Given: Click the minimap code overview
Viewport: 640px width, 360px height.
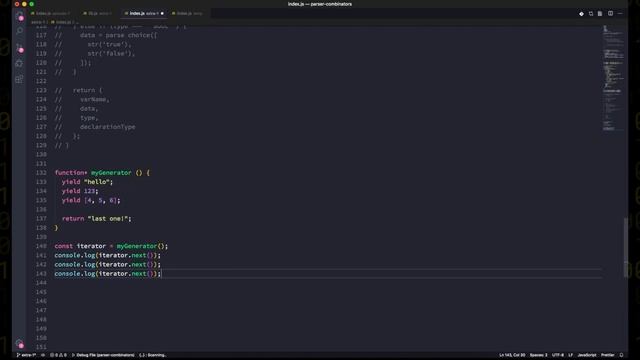Looking at the screenshot, I should coord(613,78).
